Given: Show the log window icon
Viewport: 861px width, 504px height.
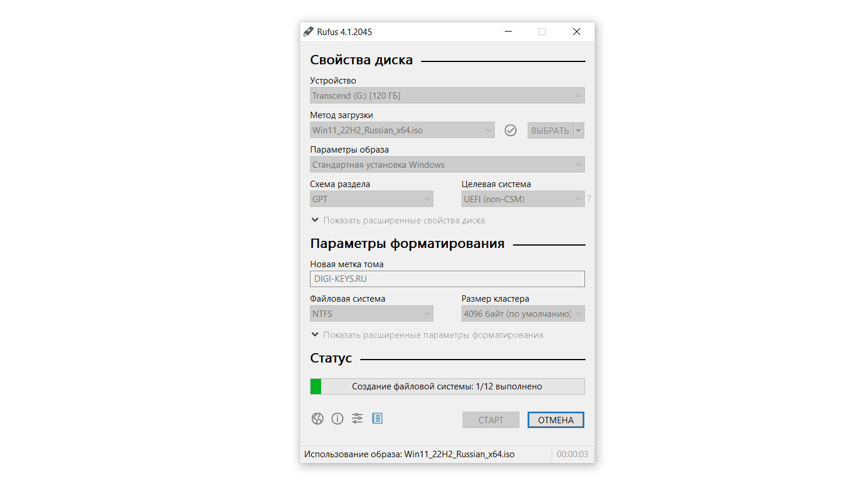Looking at the screenshot, I should 377,419.
